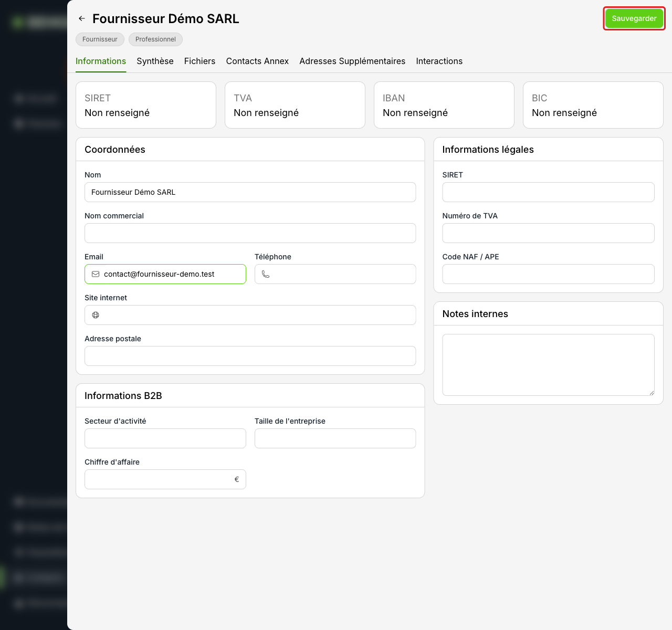Click the Fournisseur tag badge
This screenshot has height=630, width=672.
click(x=100, y=39)
